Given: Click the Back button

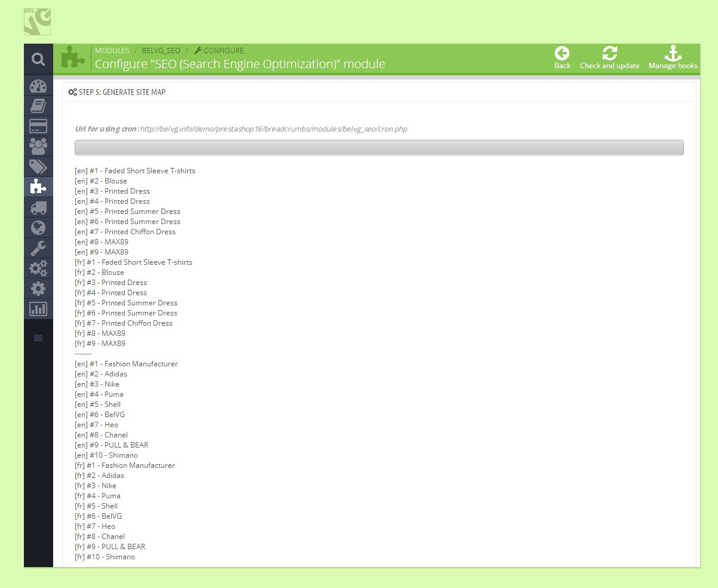Looking at the screenshot, I should click(562, 58).
